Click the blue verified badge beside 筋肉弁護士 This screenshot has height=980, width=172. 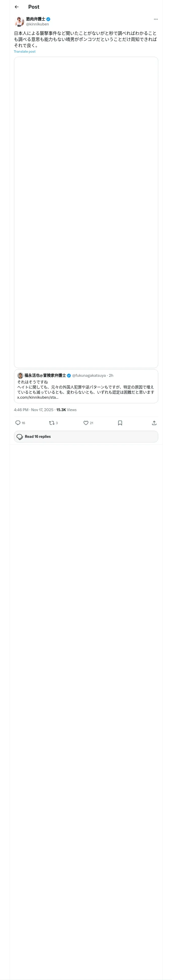(x=48, y=19)
